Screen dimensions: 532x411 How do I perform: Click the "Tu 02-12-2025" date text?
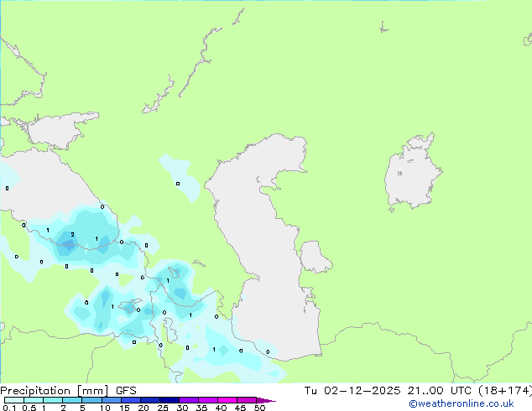352,391
